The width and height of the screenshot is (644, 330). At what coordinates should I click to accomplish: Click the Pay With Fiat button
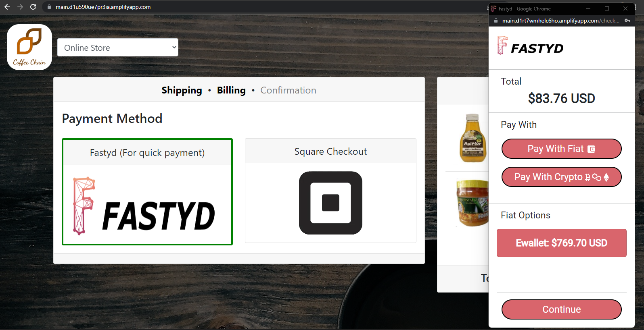[x=561, y=149]
